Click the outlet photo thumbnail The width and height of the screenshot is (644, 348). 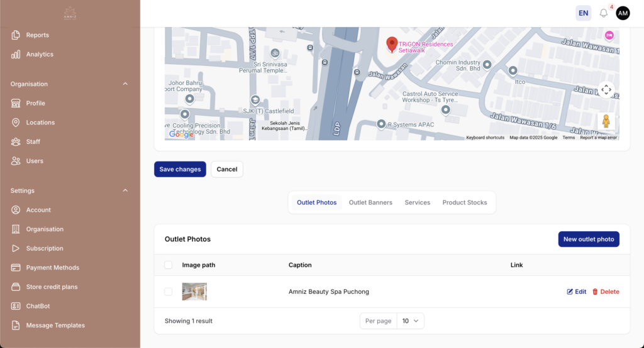(194, 291)
